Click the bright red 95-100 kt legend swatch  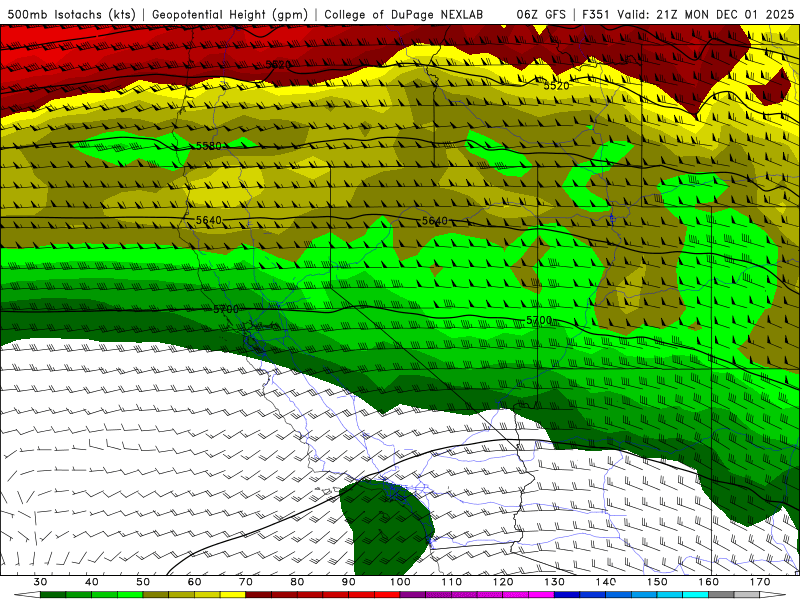(x=387, y=595)
